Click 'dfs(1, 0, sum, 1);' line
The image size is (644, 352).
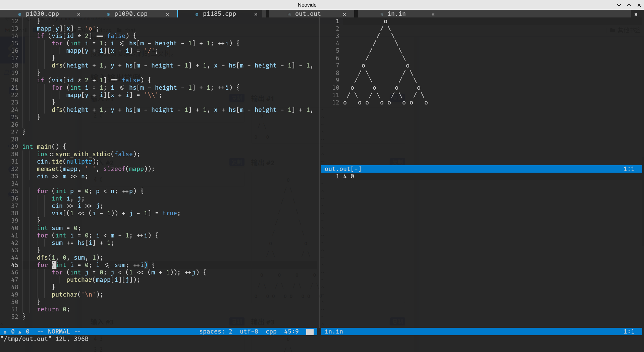70,258
